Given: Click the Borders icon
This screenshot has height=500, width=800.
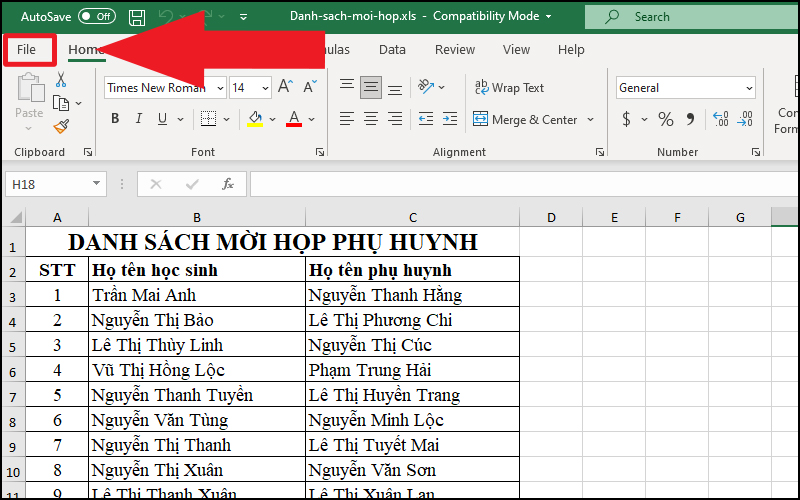Looking at the screenshot, I should coord(208,119).
